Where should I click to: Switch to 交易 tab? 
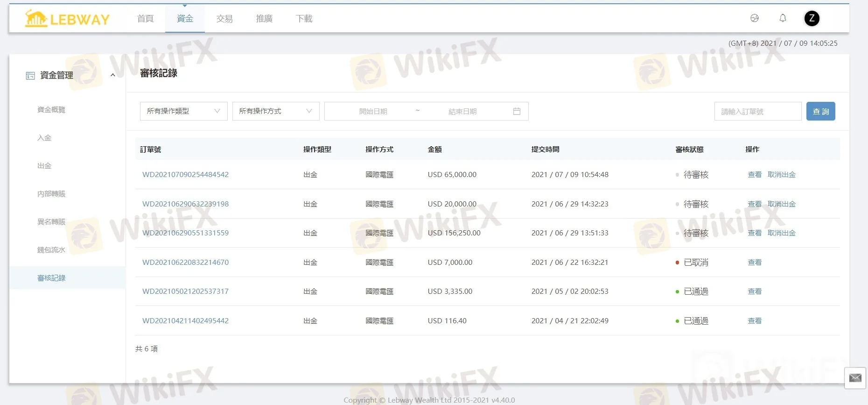click(224, 19)
